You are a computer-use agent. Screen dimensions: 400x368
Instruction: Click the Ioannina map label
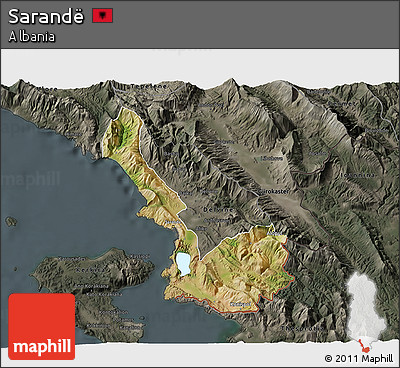point(358,175)
